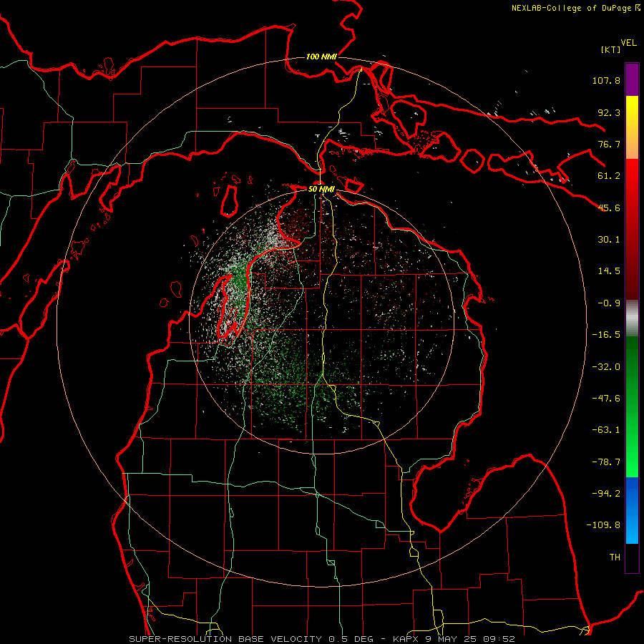Click the 30.1 velocity scale value
Screen dimensions: 644x644
point(609,240)
